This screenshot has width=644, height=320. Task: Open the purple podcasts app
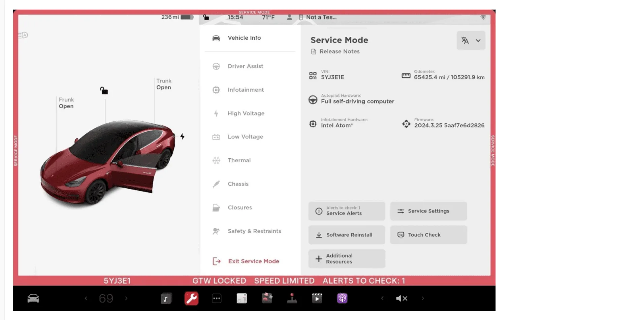342,298
